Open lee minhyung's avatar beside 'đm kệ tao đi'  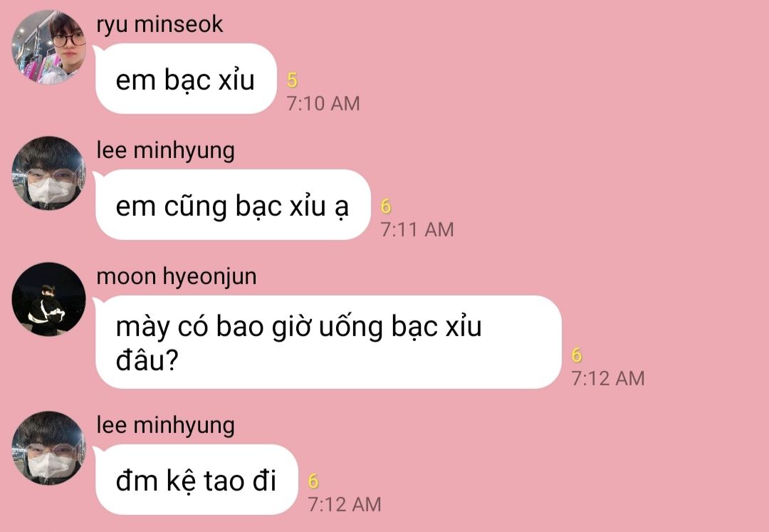click(x=48, y=448)
